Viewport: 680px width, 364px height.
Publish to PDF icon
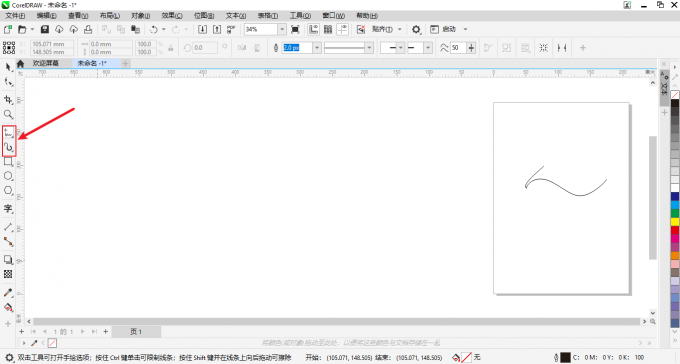click(x=231, y=29)
